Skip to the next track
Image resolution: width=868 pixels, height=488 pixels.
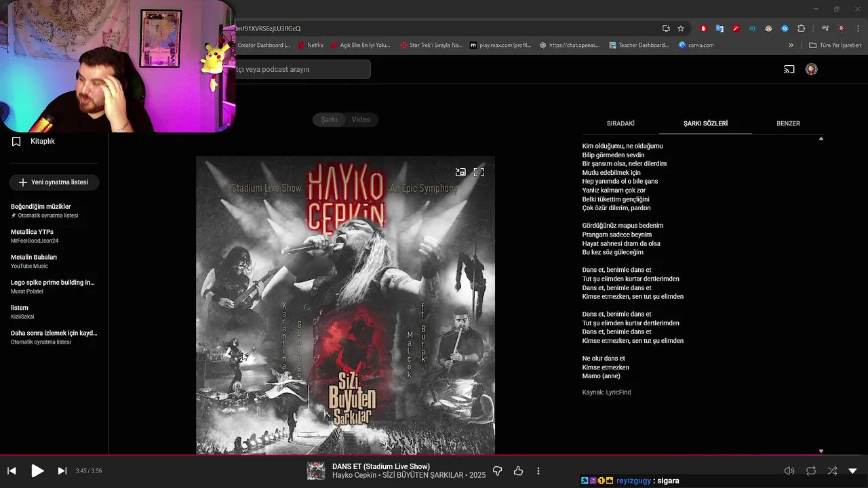coord(62,470)
